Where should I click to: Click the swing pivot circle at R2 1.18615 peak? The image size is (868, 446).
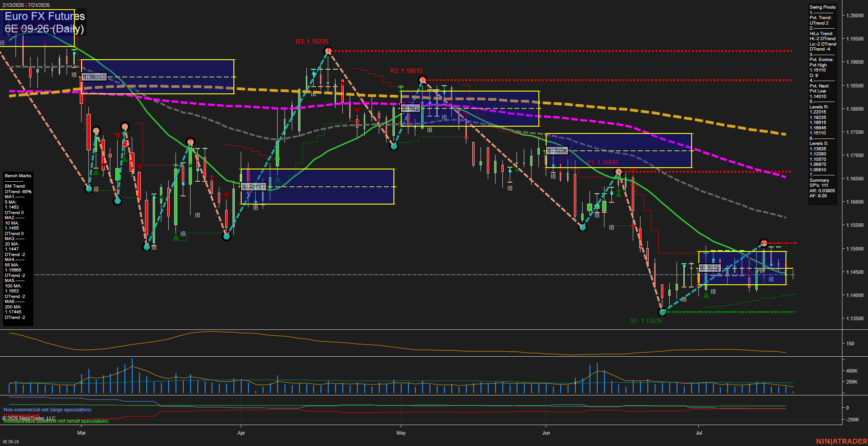[423, 80]
